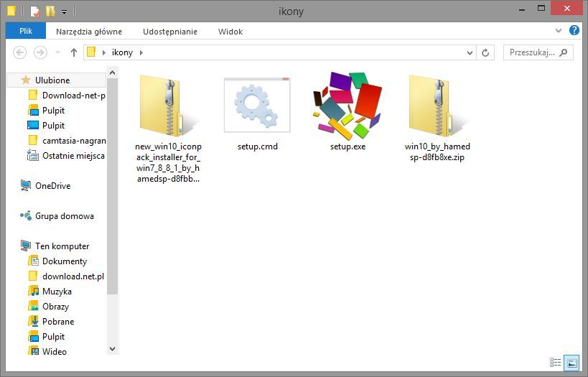
Task: Expand the ribbon with chevron arrow
Action: [x=559, y=30]
